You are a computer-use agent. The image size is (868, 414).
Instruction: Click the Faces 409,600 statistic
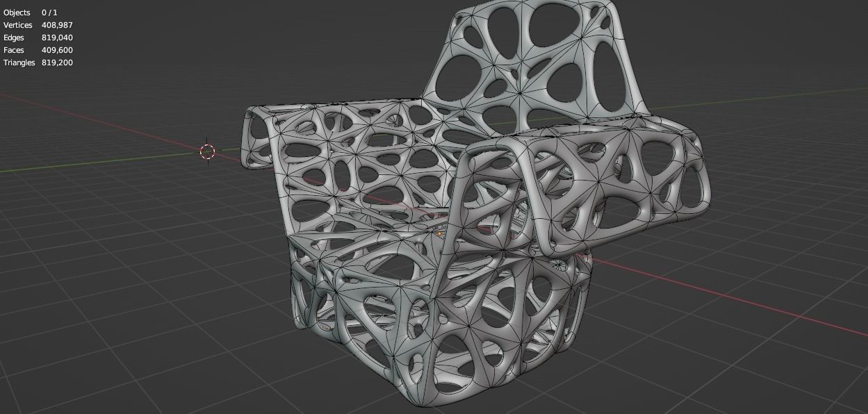(x=38, y=50)
